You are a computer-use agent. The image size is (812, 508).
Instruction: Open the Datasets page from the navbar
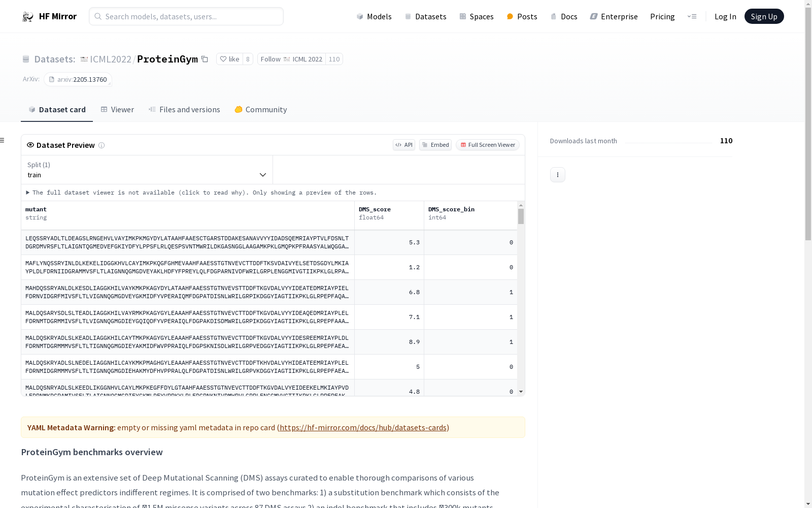pos(425,16)
